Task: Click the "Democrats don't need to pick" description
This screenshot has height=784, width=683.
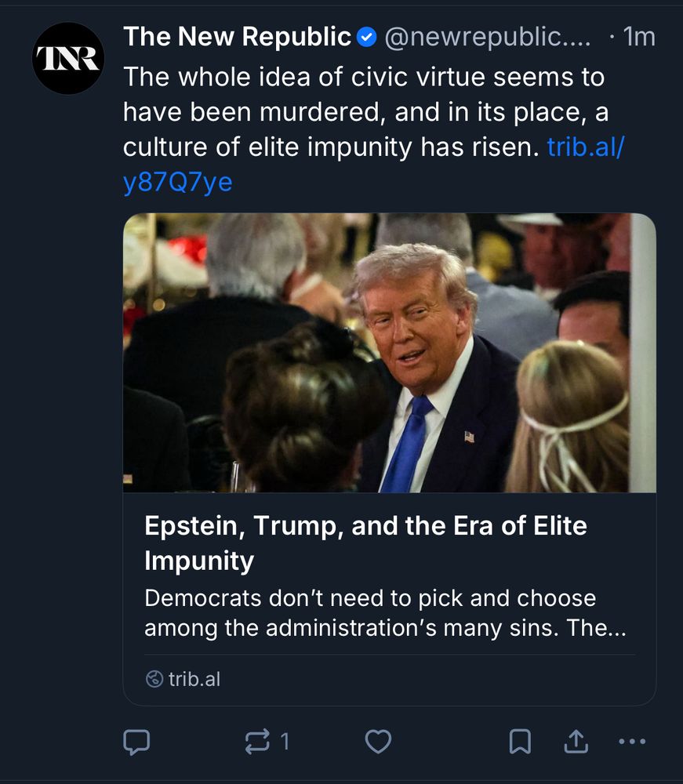Action: pyautogui.click(x=384, y=613)
